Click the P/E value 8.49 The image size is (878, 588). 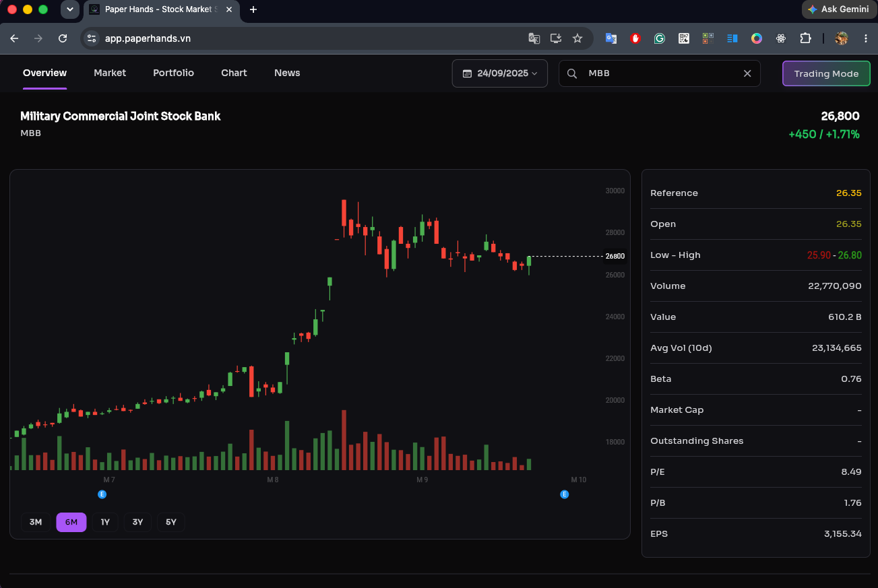click(852, 472)
